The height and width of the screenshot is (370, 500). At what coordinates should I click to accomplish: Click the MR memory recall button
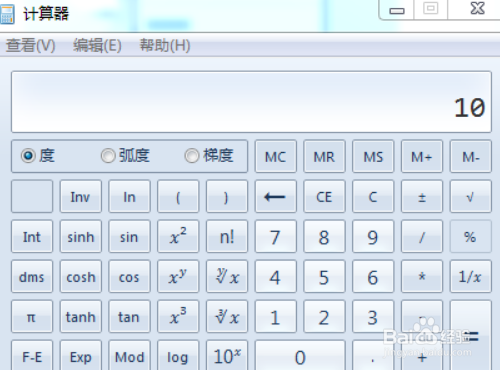point(324,156)
